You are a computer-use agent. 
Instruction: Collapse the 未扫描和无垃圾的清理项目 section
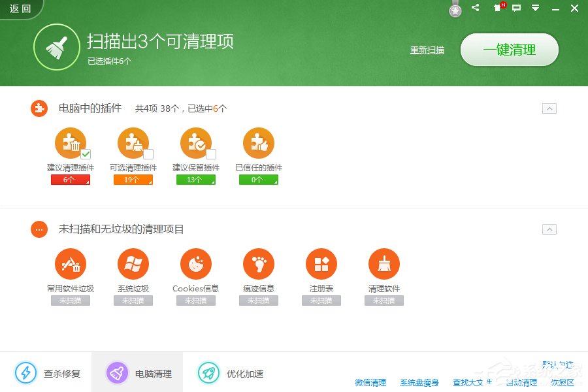(x=549, y=229)
